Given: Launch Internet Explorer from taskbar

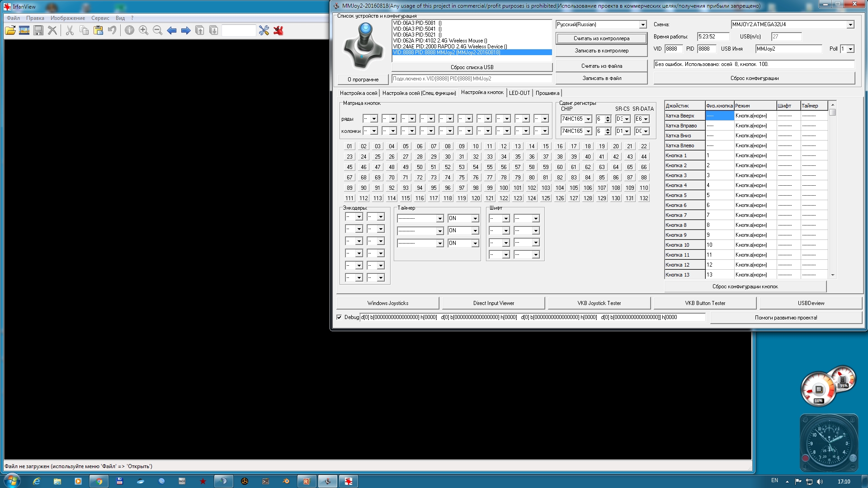Looking at the screenshot, I should (37, 481).
